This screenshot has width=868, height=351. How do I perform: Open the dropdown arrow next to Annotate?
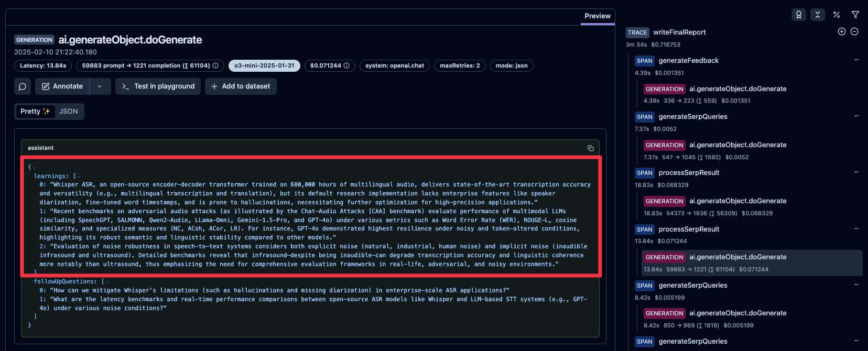click(100, 86)
